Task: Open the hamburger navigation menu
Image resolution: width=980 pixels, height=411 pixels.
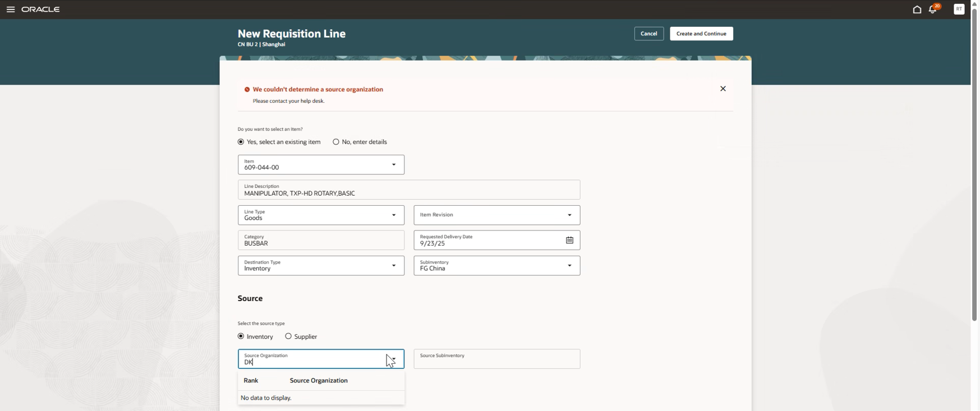Action: tap(11, 10)
